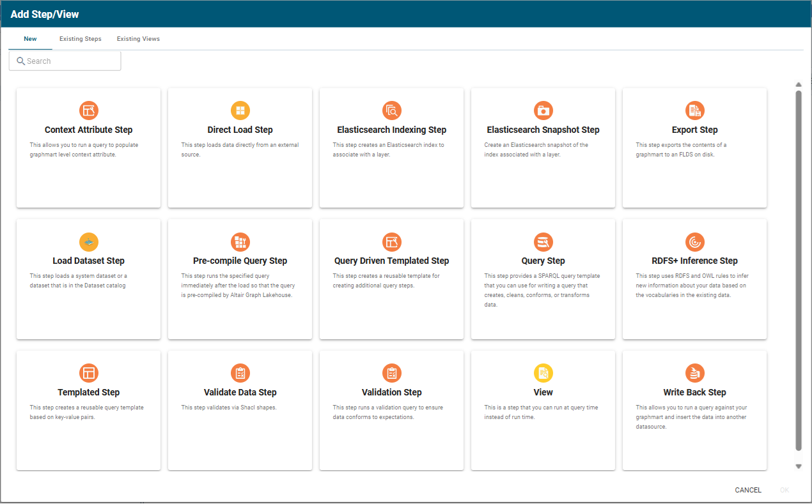Click the Elasticsearch Snapshot Step camera icon
The height and width of the screenshot is (504, 812).
click(543, 111)
